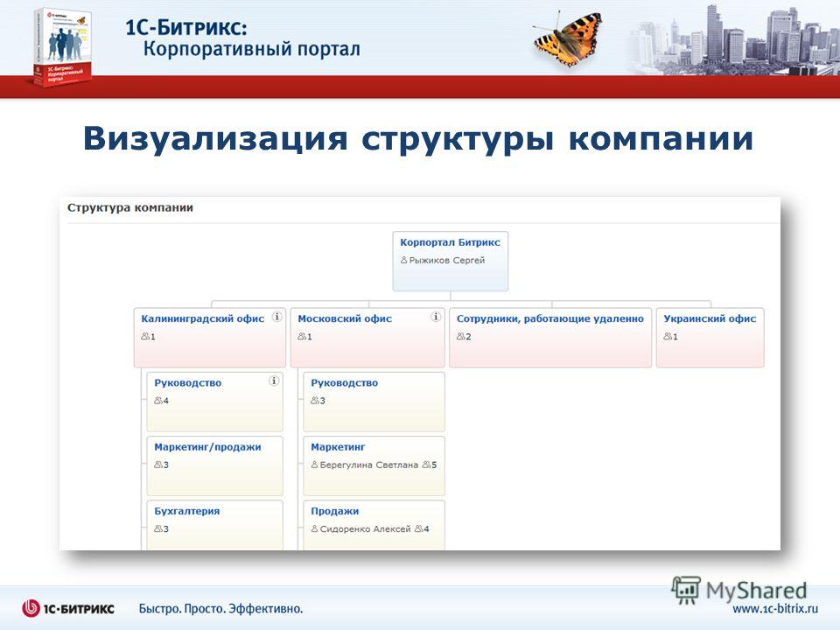Viewport: 840px width, 630px height.
Task: Click the name Берегулина Светлана
Action: coord(368,465)
